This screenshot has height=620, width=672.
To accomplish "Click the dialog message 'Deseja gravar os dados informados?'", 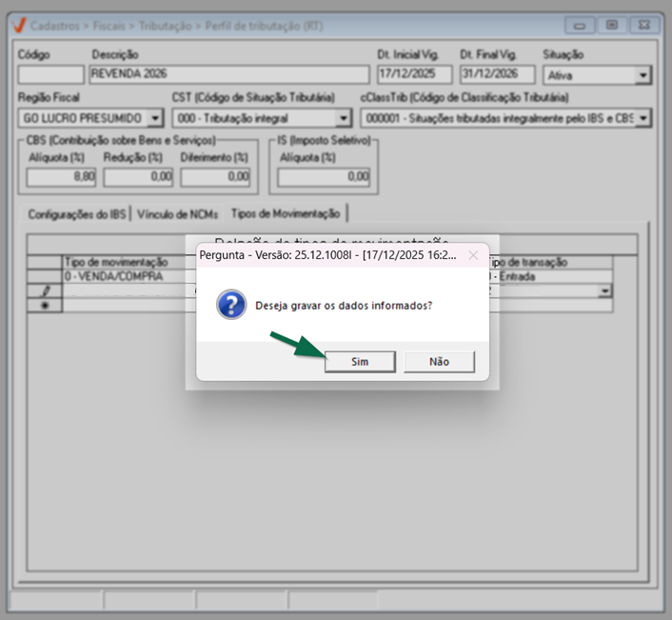I will (x=344, y=306).
